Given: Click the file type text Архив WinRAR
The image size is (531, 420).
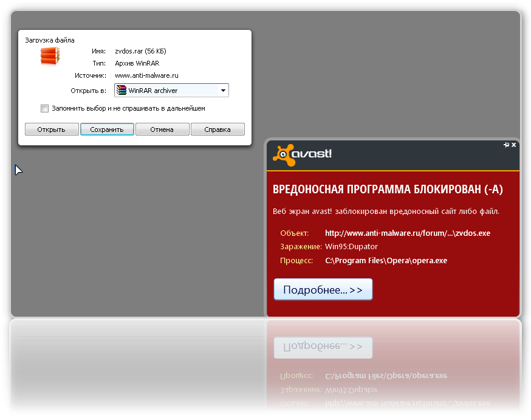Looking at the screenshot, I should [x=137, y=63].
